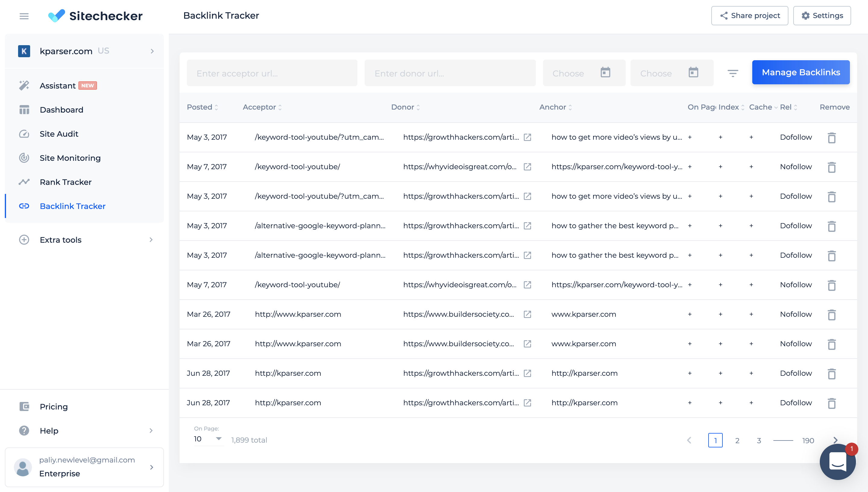The width and height of the screenshot is (868, 492).
Task: Click the Sitechecker logo
Action: [95, 16]
